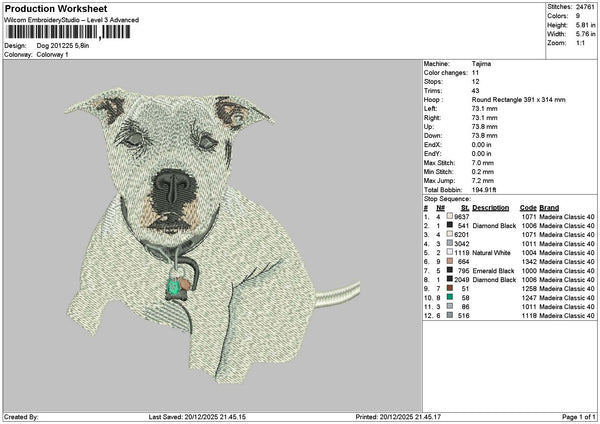Click the stitch count "3042"

(461, 244)
